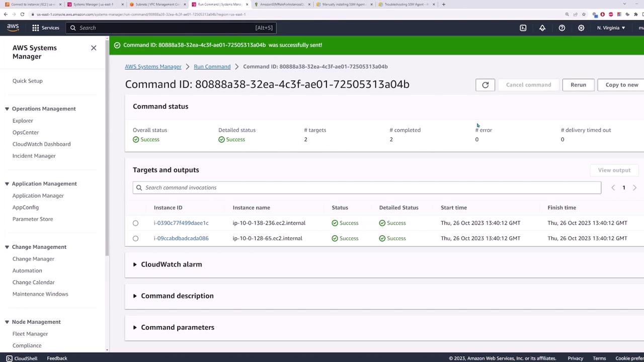644x362 pixels.
Task: Open the help question mark icon
Action: point(562,28)
